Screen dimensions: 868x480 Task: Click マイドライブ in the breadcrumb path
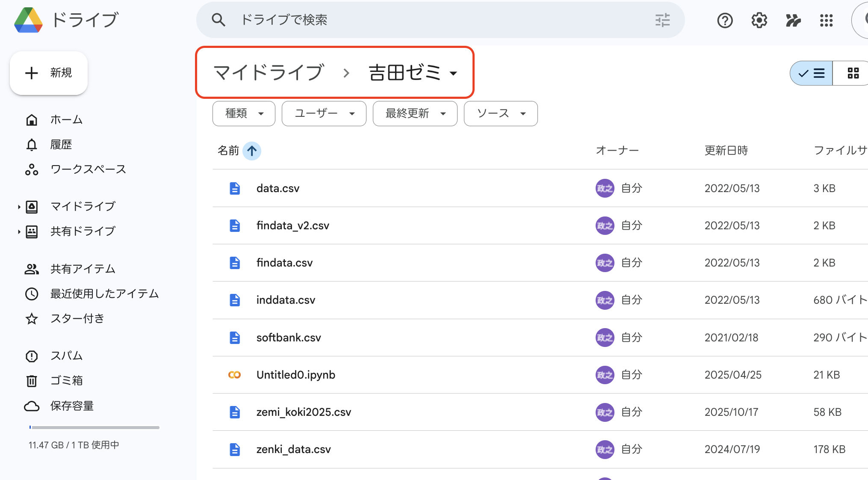pyautogui.click(x=269, y=72)
